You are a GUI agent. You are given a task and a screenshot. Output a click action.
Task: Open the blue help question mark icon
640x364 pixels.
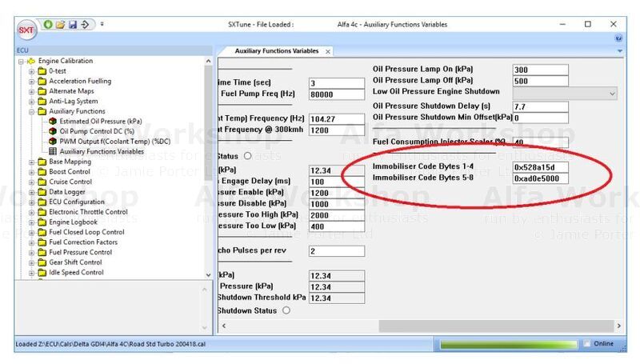(619, 38)
